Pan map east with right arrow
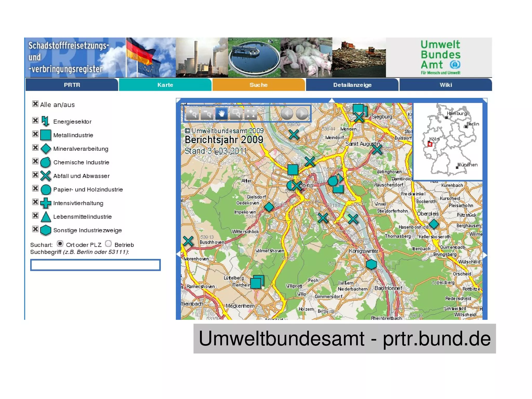The image size is (532, 399). 485,256
